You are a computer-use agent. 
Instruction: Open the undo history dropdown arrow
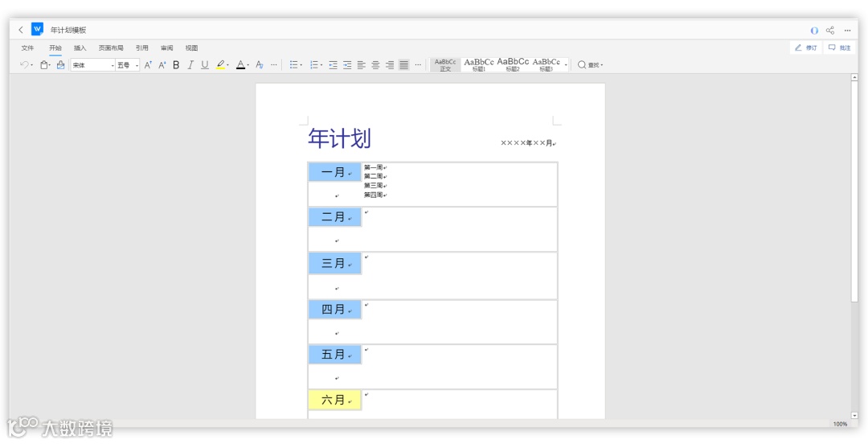(x=31, y=65)
